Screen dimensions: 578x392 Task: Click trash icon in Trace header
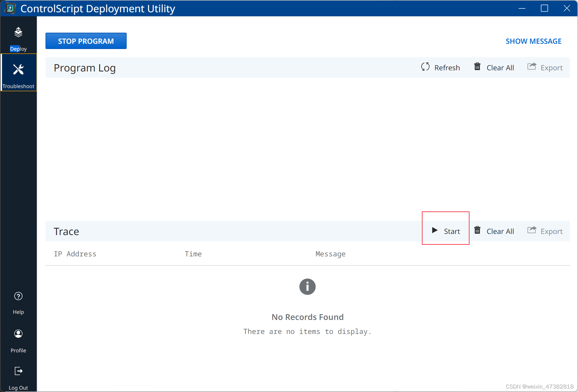[477, 230]
